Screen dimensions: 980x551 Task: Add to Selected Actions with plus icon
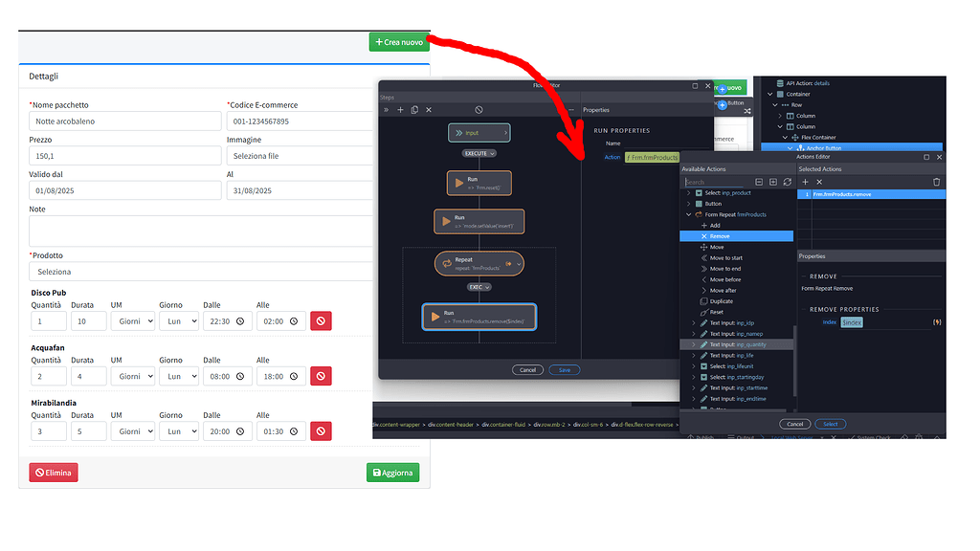pos(805,182)
